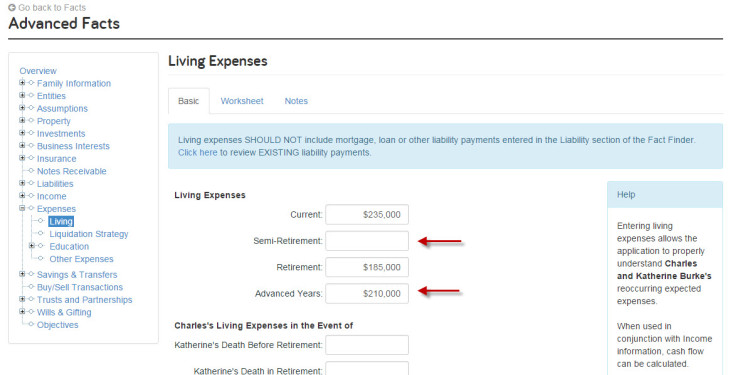The height and width of the screenshot is (375, 730).
Task: Select the Retirement expenses field
Action: point(367,267)
